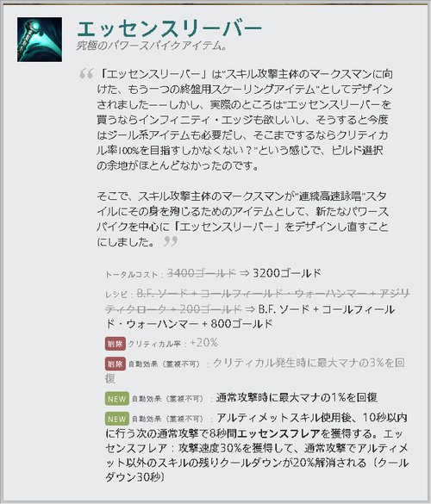The width and height of the screenshot is (431, 504).
Task: Click the second red 削除 badge for mana restore
Action: click(116, 364)
